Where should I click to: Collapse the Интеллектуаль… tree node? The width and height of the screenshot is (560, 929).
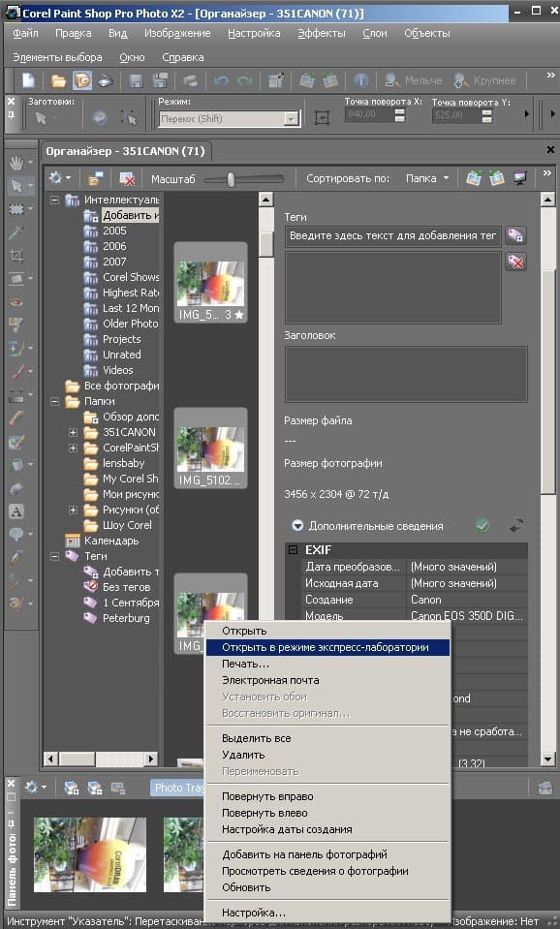tap(54, 200)
